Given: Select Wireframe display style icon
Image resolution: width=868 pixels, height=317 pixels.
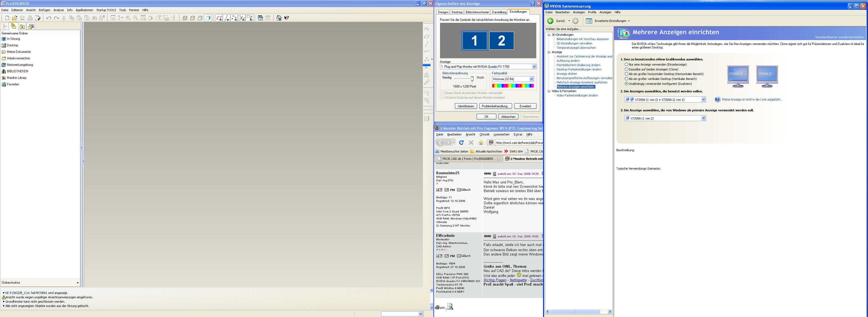Looking at the screenshot, I should click(185, 18).
